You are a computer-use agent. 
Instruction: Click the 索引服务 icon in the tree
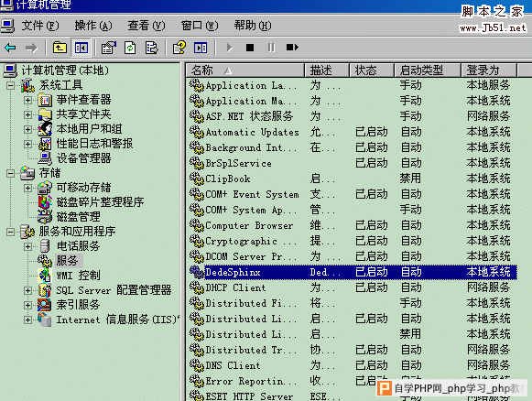pyautogui.click(x=45, y=305)
